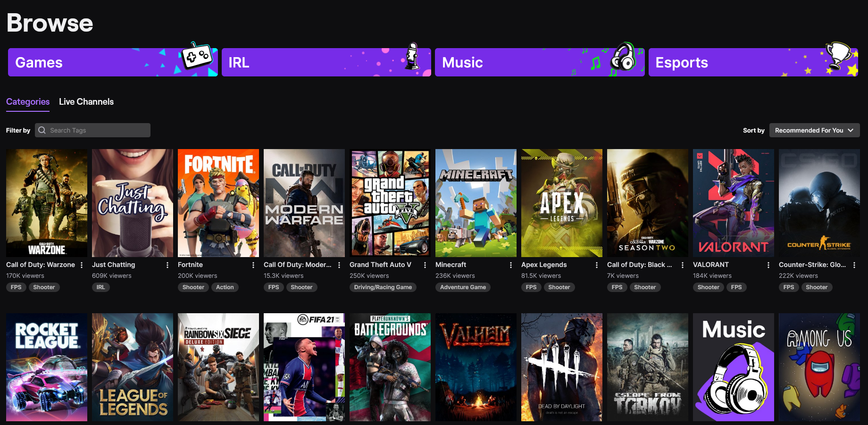Click the three-dot icon on Just Chatting
This screenshot has height=425, width=868.
pyautogui.click(x=167, y=265)
